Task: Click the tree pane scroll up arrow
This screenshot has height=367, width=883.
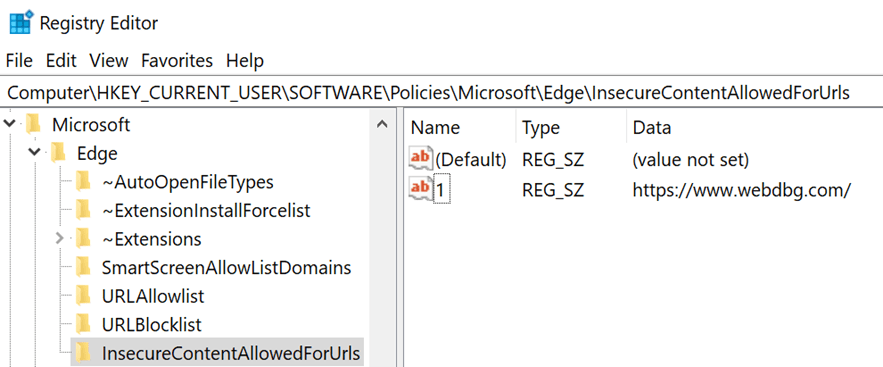Action: pos(382,124)
